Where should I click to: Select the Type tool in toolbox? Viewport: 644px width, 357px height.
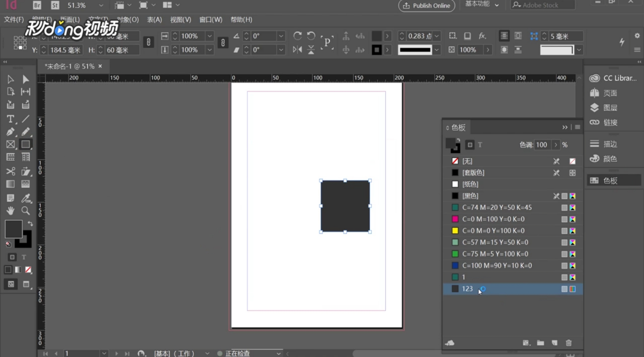10,119
